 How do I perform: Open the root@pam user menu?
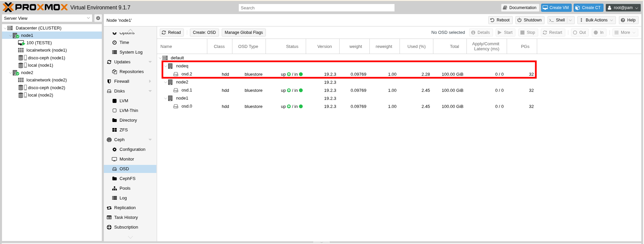(x=623, y=8)
